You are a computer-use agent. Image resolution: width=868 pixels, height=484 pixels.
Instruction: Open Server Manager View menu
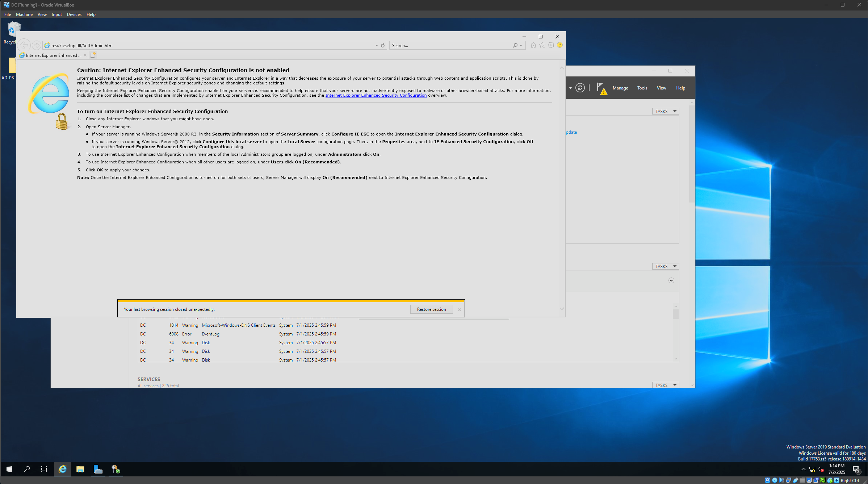click(661, 88)
